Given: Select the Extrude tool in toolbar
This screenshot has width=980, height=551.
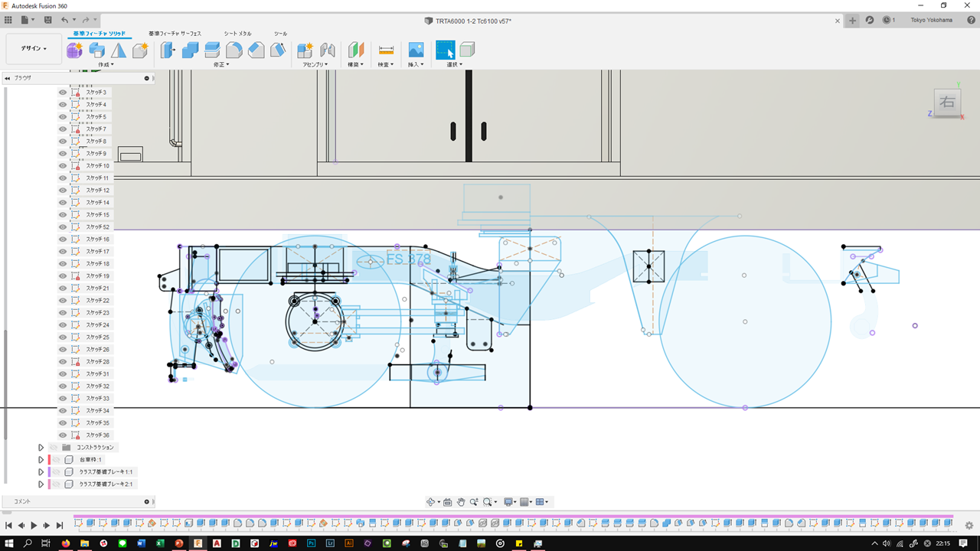Looking at the screenshot, I should click(x=96, y=51).
